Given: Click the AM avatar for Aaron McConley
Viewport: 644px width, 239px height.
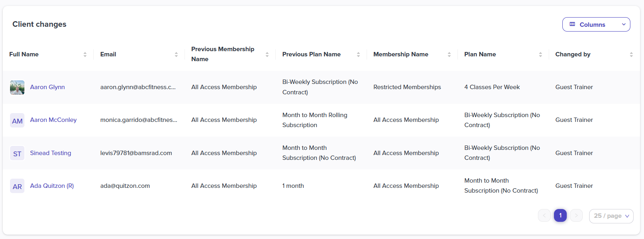Looking at the screenshot, I should (17, 120).
